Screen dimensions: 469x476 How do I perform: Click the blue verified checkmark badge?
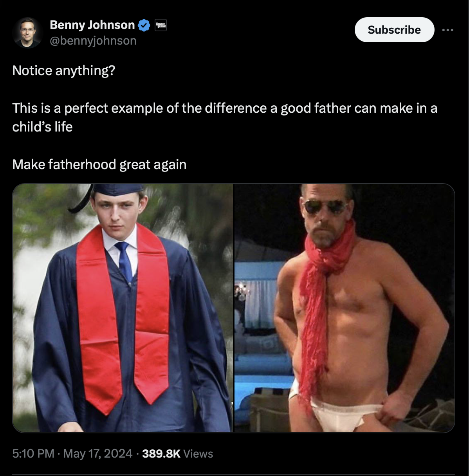pos(144,25)
